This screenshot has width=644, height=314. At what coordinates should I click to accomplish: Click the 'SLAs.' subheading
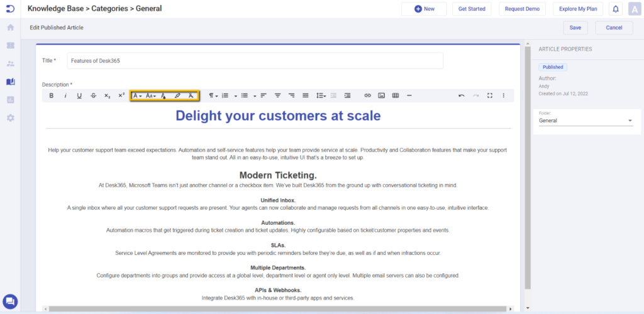click(x=278, y=246)
